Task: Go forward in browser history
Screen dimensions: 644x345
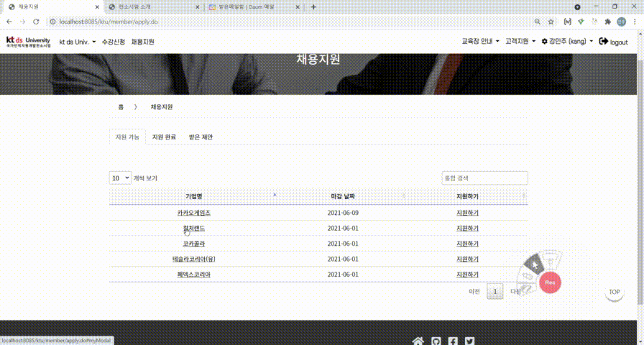Action: pos(22,22)
